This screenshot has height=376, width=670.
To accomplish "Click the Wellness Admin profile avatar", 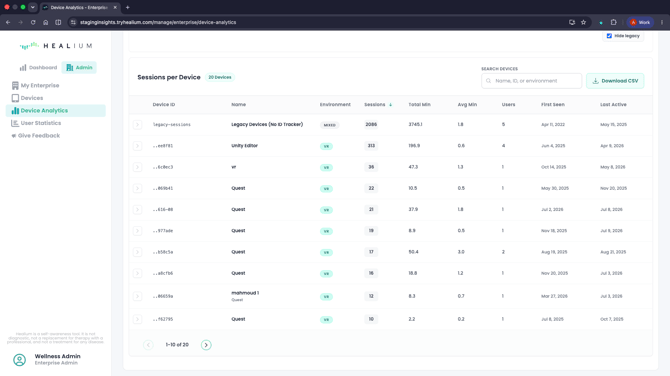I will pyautogui.click(x=19, y=360).
